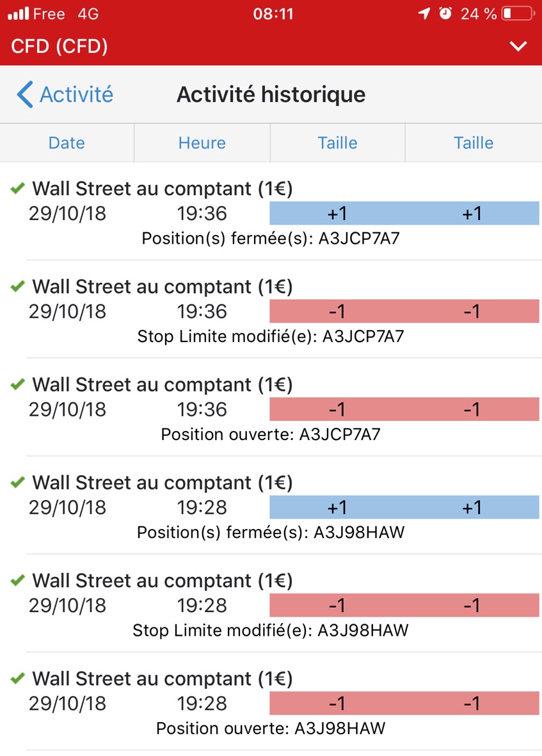Sort activity by Date column
The image size is (542, 756).
[67, 143]
